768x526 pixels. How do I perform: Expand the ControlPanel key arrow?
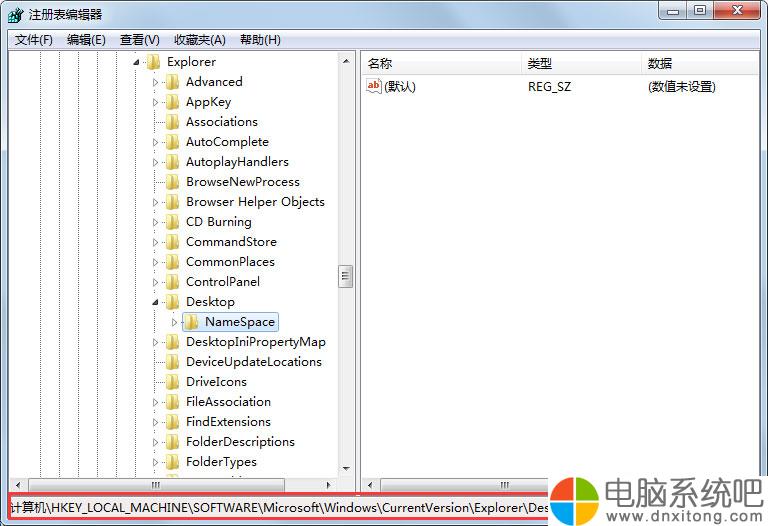tap(155, 282)
